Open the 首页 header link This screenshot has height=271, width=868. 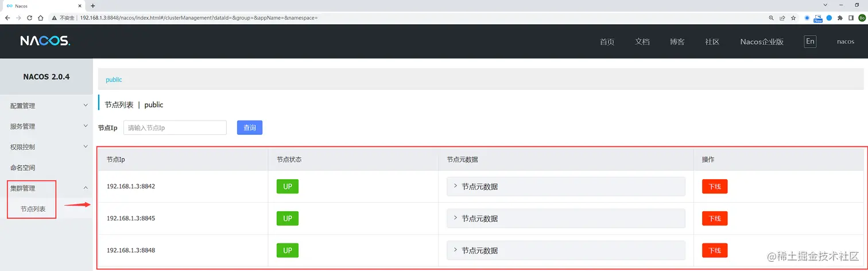pyautogui.click(x=607, y=42)
